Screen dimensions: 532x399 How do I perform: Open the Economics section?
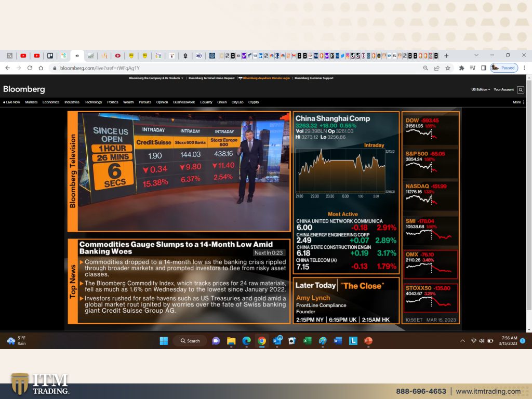[x=51, y=102]
